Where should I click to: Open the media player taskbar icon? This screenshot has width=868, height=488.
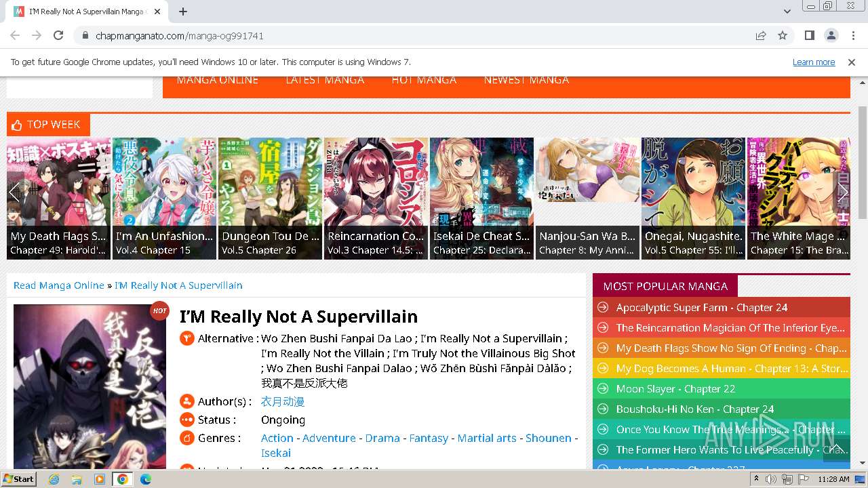point(100,479)
